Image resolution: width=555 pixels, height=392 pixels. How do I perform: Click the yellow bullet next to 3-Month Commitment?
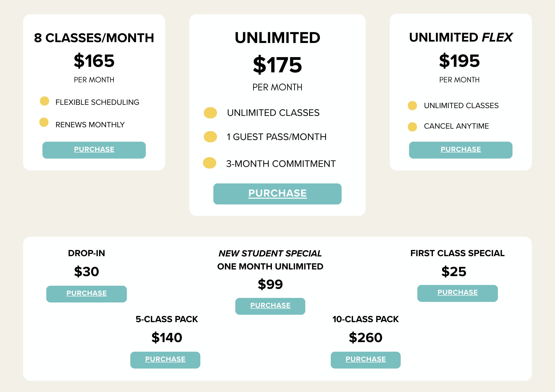pyautogui.click(x=210, y=163)
